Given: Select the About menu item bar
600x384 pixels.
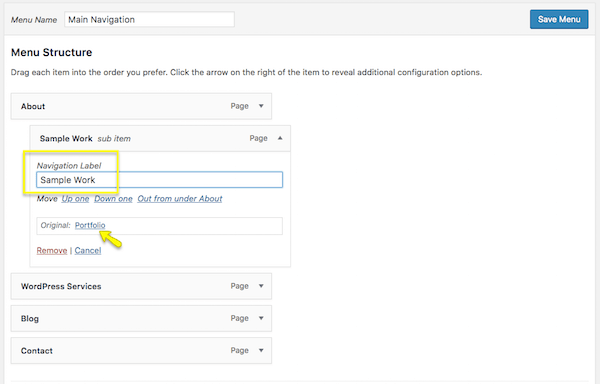Looking at the screenshot, I should (141, 106).
